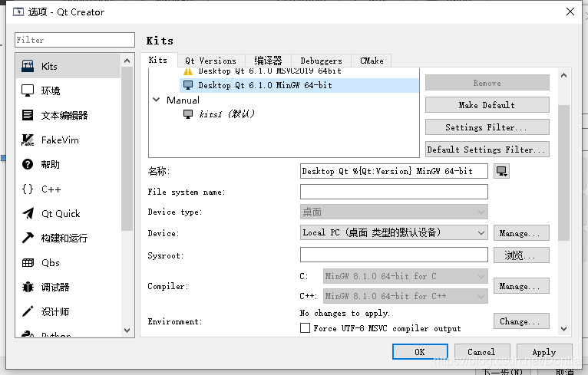
Task: Open the FakeVim category icon
Action: (28, 140)
